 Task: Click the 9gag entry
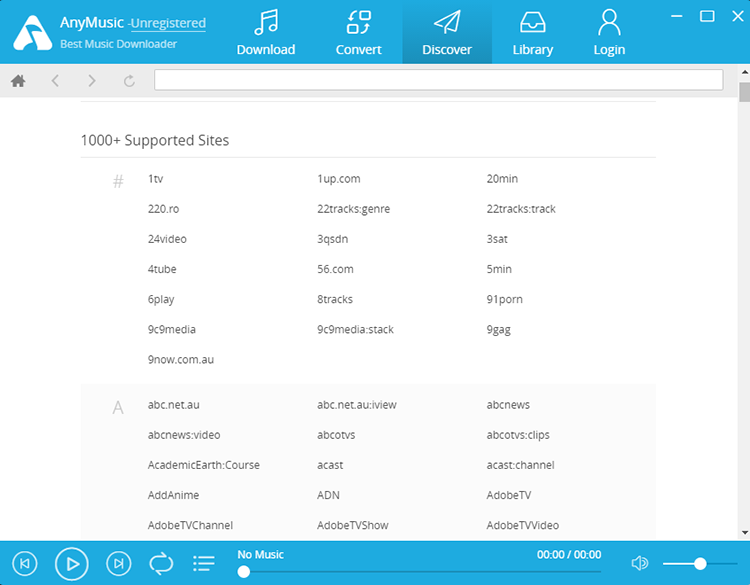[x=498, y=330]
